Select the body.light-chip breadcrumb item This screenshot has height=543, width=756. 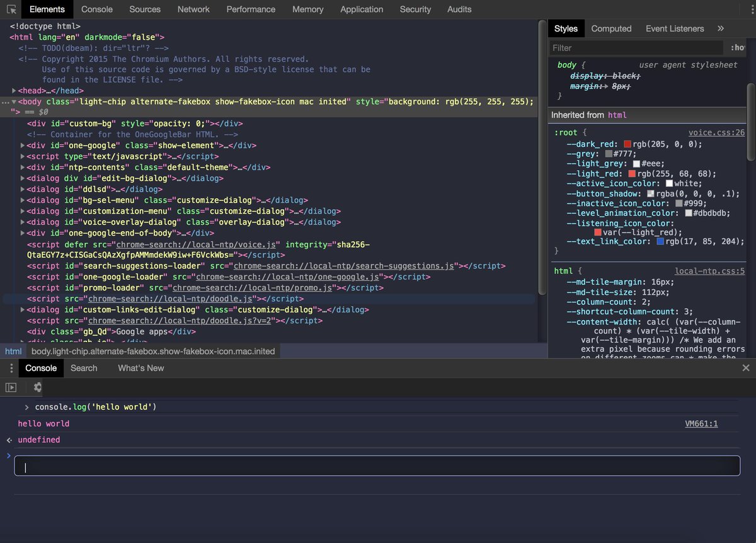coord(153,352)
